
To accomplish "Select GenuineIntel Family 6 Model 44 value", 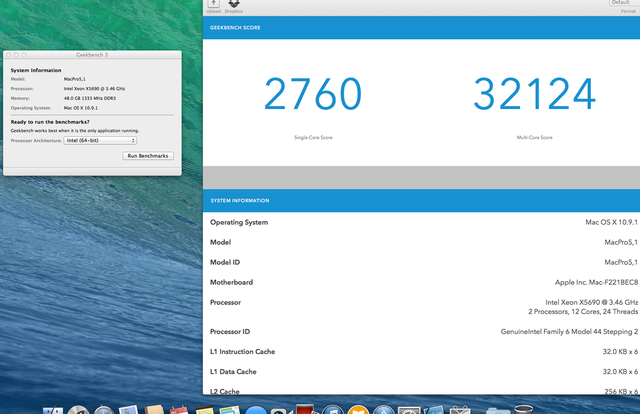I will click(x=569, y=332).
